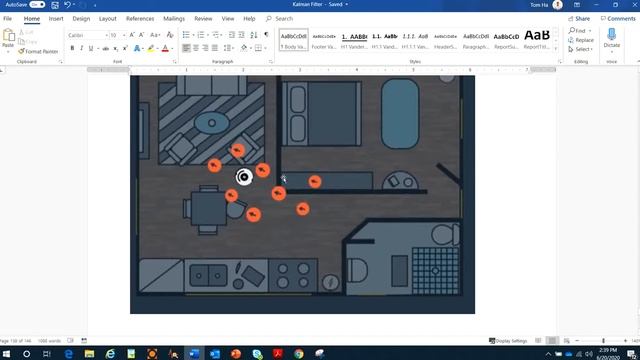Viewport: 640px width, 360px height.
Task: Toggle Underline formatting
Action: pos(91,48)
